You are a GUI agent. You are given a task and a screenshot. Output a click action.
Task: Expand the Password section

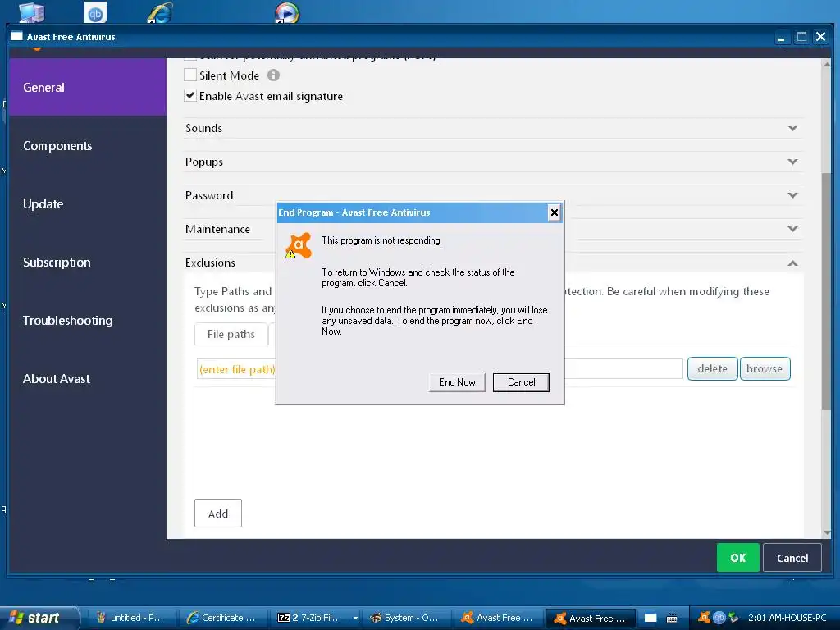(x=493, y=195)
